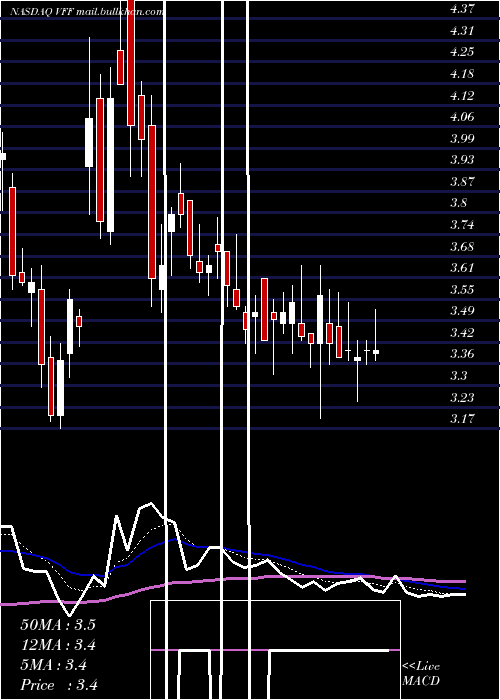The height and width of the screenshot is (700, 500).
Task: Click the 3.23 price axis label
Action: [462, 397]
